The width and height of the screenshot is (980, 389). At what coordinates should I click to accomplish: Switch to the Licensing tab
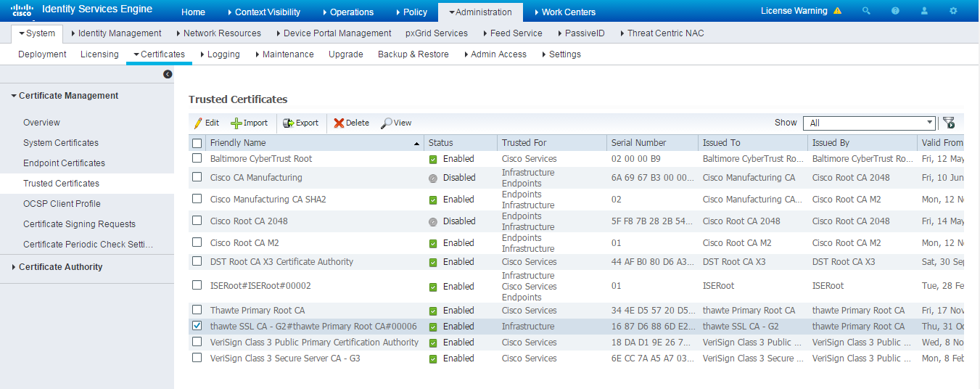99,54
